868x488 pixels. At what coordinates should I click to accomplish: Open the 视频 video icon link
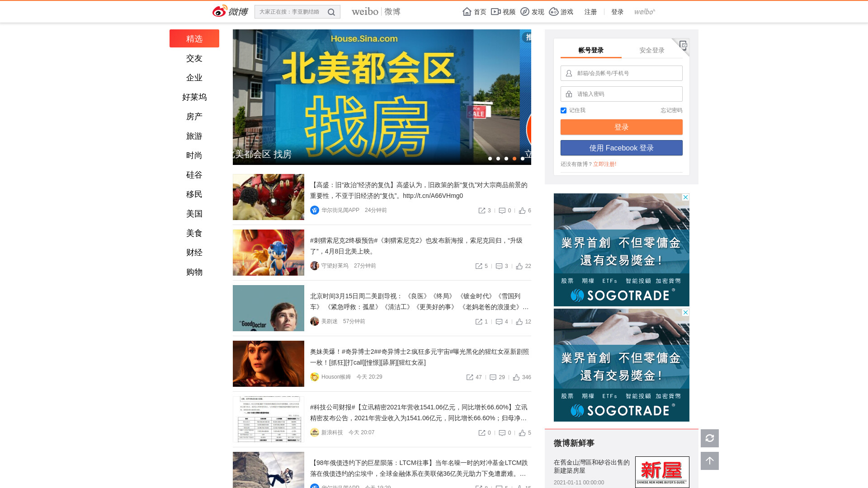(503, 12)
